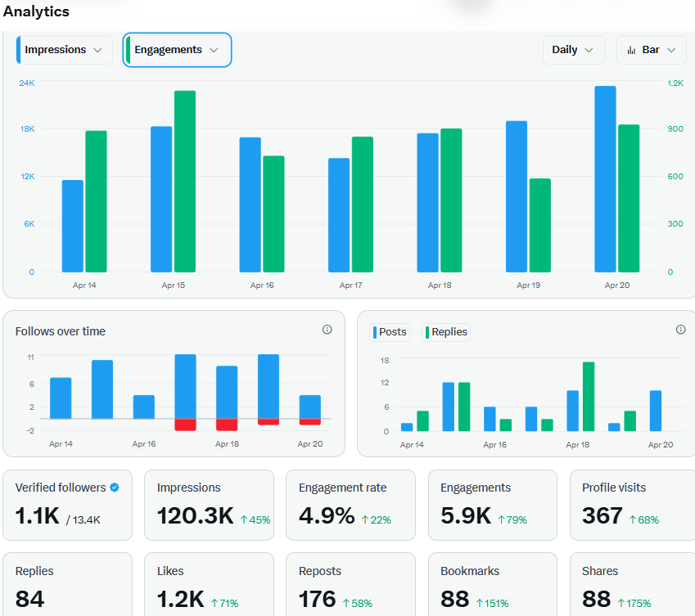Click the info icon on Follows over time
Image resolution: width=695 pixels, height=616 pixels.
[x=327, y=329]
